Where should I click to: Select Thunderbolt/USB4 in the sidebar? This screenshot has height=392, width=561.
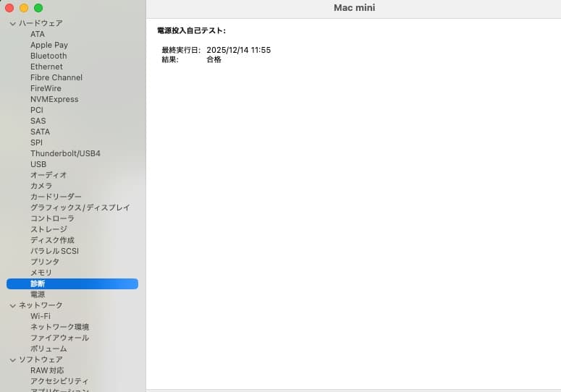tap(65, 153)
